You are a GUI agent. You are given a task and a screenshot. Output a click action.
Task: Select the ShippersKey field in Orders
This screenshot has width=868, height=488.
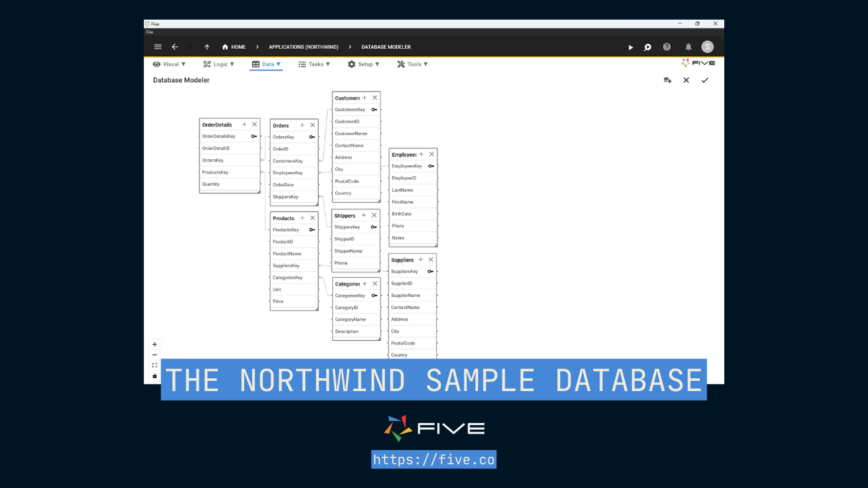click(x=294, y=197)
